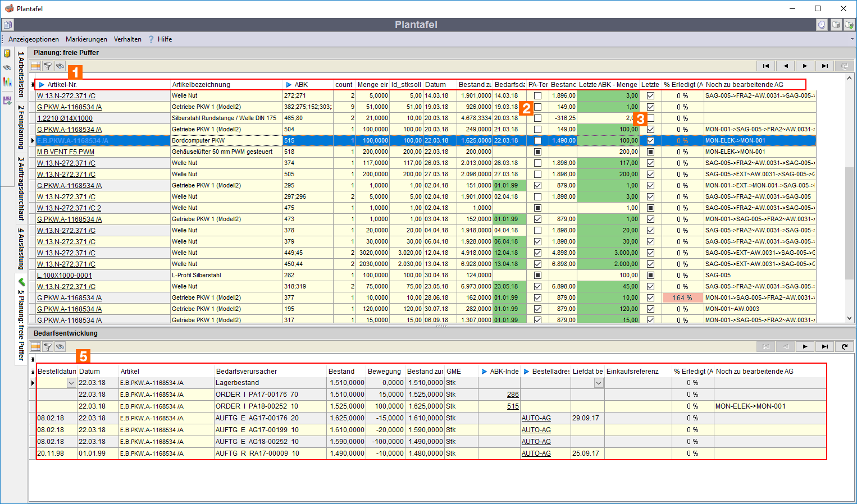Click the door exit icon in left sidebar
Image resolution: width=857 pixels, height=504 pixels.
[7, 54]
